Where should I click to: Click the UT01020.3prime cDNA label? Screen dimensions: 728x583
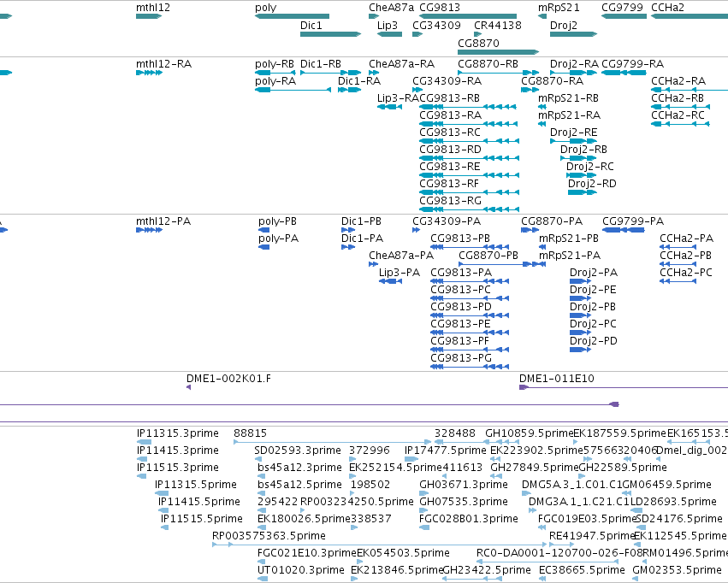pyautogui.click(x=301, y=570)
